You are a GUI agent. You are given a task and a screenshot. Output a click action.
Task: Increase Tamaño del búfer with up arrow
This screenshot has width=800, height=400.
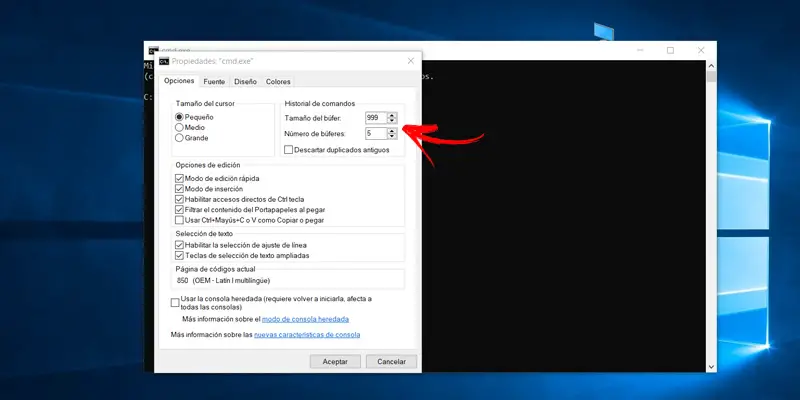coord(392,115)
